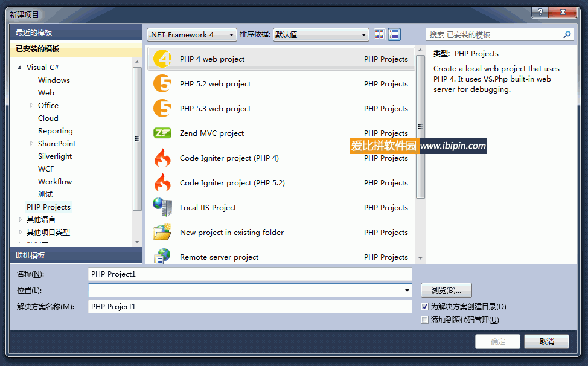Choose the New project in existing folder icon
The image size is (588, 366).
[x=162, y=232]
